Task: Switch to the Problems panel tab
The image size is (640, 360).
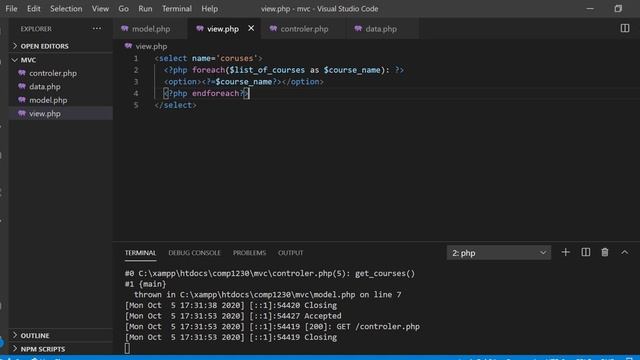Action: [x=249, y=253]
